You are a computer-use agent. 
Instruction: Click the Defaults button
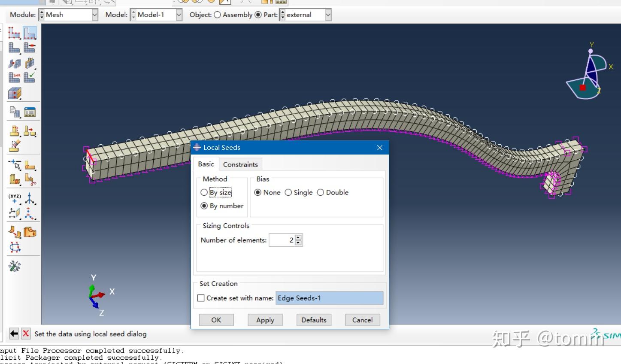click(314, 319)
